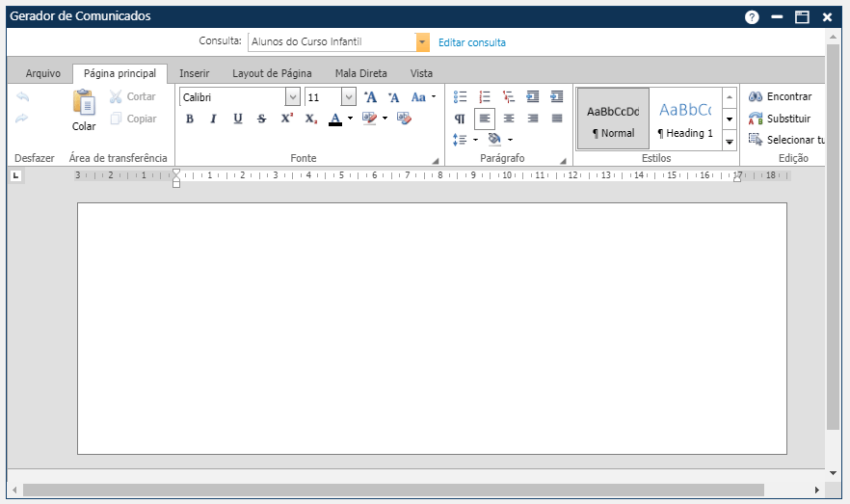Clear formatting with the eraser icon

point(404,119)
